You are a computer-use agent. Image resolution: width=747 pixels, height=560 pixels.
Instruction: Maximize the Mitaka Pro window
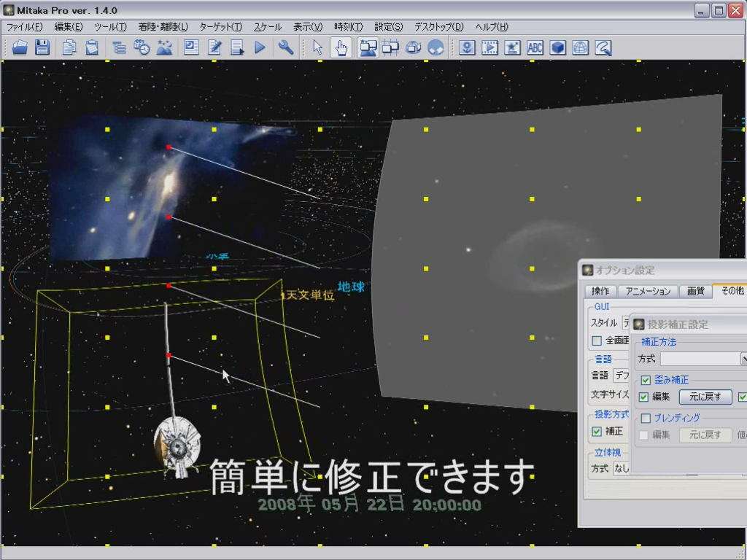[x=719, y=10]
